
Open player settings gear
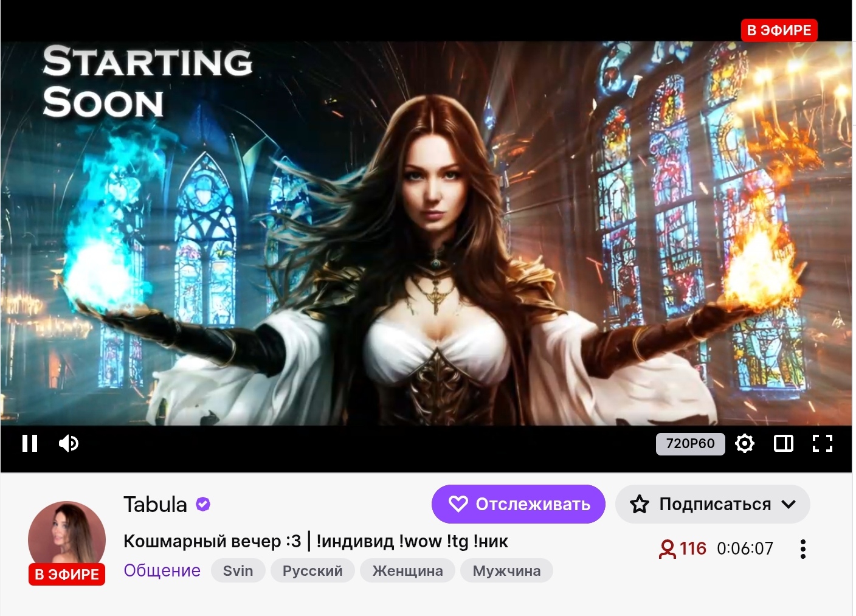point(745,443)
